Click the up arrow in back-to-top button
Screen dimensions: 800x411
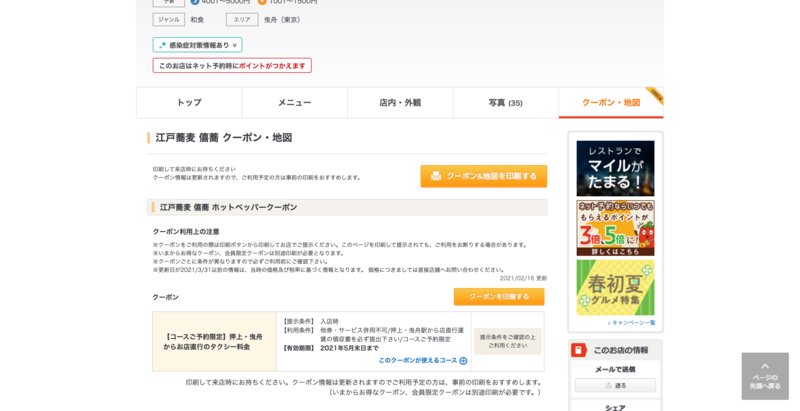765,366
